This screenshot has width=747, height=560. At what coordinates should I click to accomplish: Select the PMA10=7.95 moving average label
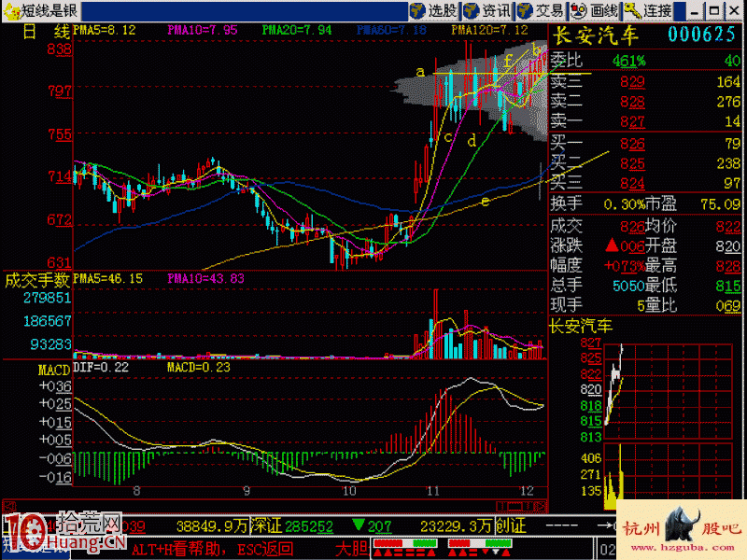(x=203, y=31)
